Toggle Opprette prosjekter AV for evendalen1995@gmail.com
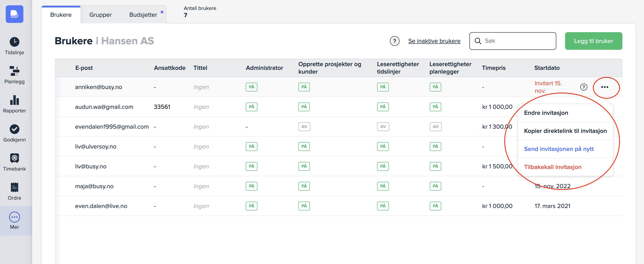Image resolution: width=644 pixels, height=264 pixels. click(x=304, y=126)
